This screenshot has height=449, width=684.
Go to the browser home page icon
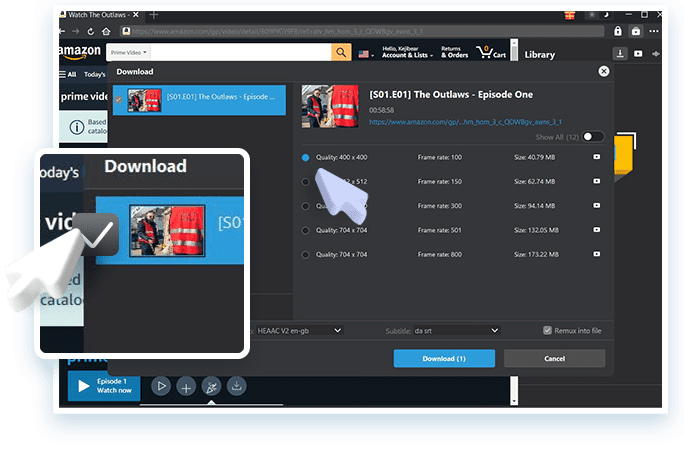[x=106, y=31]
